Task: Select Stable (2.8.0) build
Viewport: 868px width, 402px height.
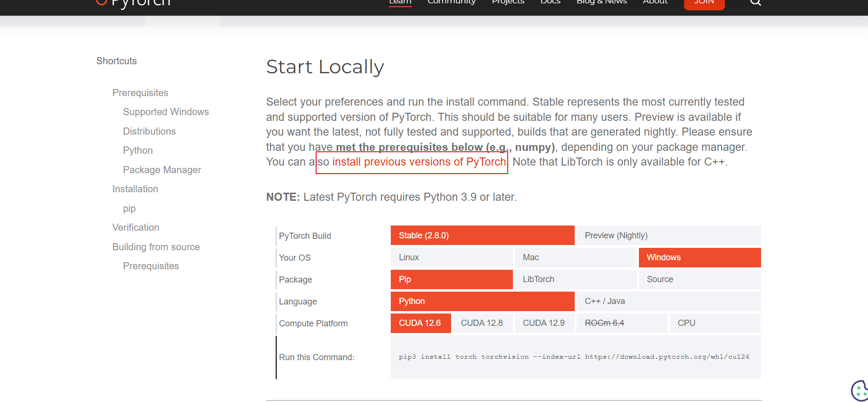Action: tap(482, 235)
